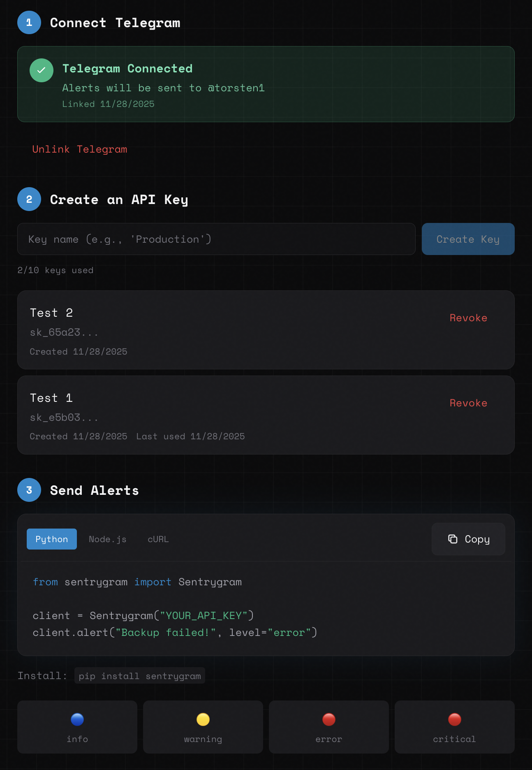Image resolution: width=532 pixels, height=770 pixels.
Task: Switch to the Node.js code tab
Action: 108,539
